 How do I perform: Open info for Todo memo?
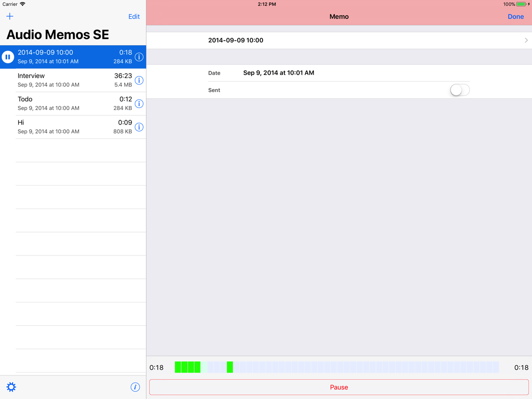tap(139, 104)
